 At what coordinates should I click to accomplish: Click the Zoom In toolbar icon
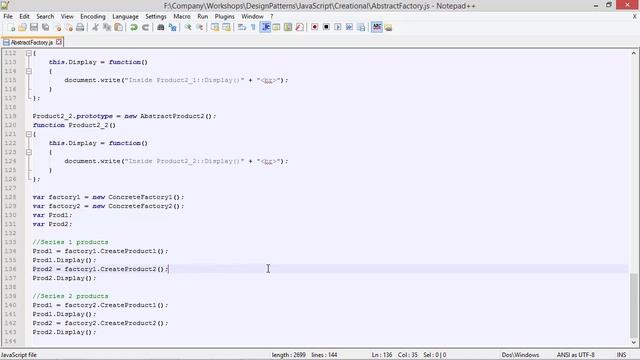pyautogui.click(x=188, y=27)
